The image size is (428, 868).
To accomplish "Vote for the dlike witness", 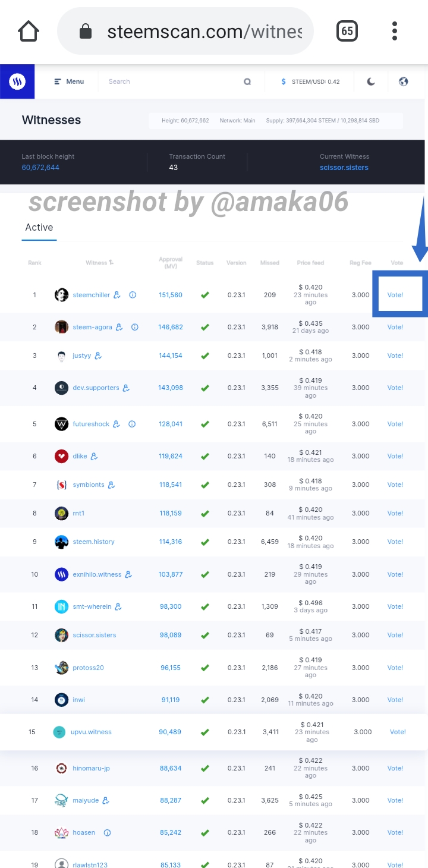I will click(x=395, y=456).
